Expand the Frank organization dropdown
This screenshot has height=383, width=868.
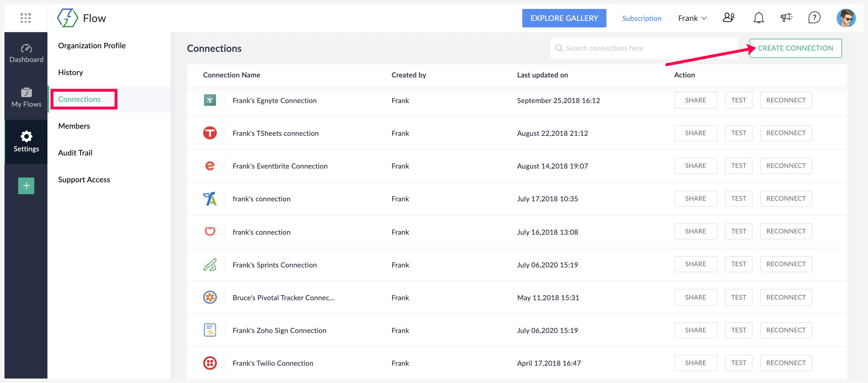point(692,18)
